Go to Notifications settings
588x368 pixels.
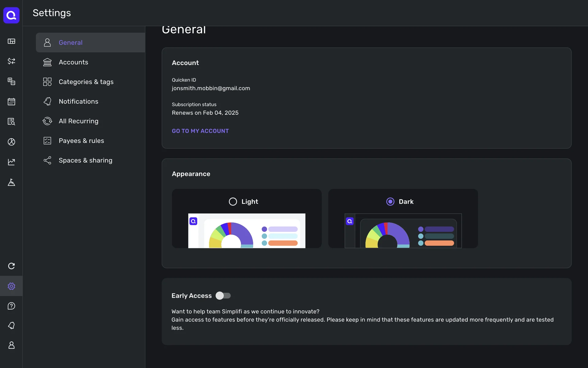[78, 102]
